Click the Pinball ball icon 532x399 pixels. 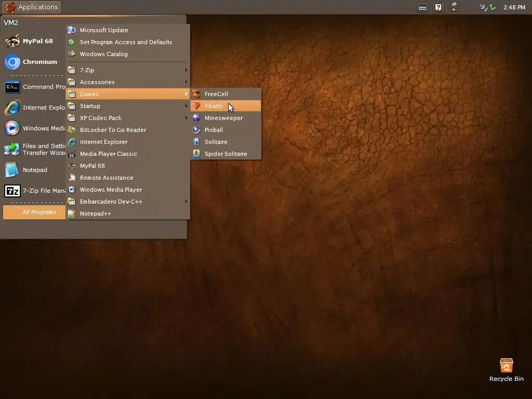pos(196,129)
